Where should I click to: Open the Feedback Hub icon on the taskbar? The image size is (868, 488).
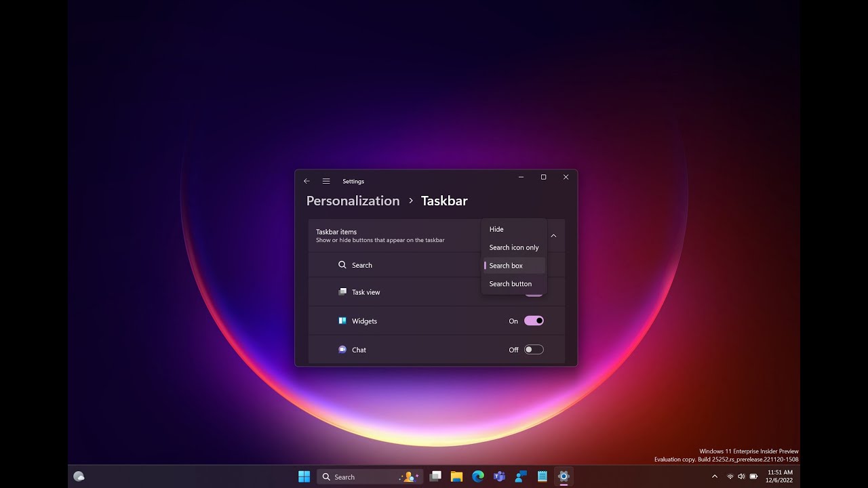[x=521, y=476]
